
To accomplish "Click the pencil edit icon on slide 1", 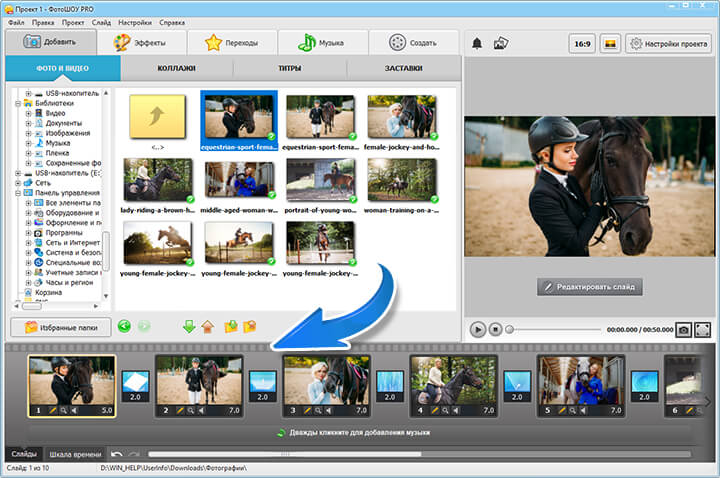I will tap(53, 409).
